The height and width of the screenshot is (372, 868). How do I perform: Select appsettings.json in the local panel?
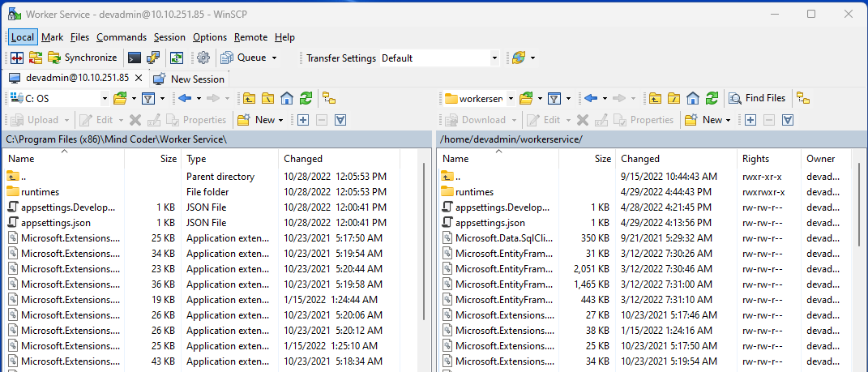tap(55, 223)
